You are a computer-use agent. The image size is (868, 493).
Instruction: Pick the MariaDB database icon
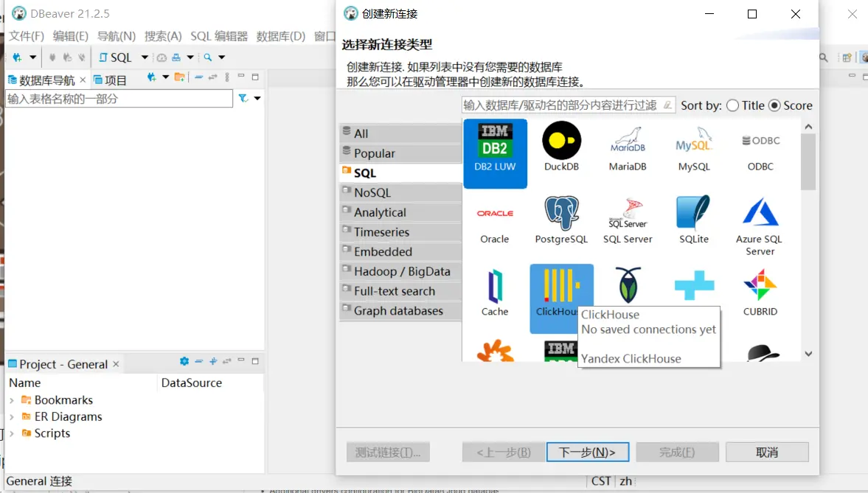627,147
